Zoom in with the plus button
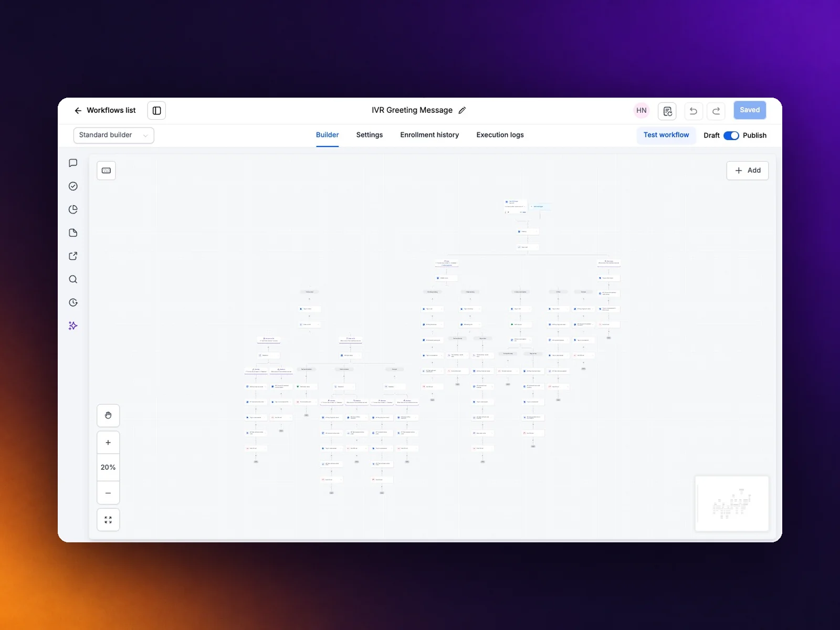 [x=108, y=443]
